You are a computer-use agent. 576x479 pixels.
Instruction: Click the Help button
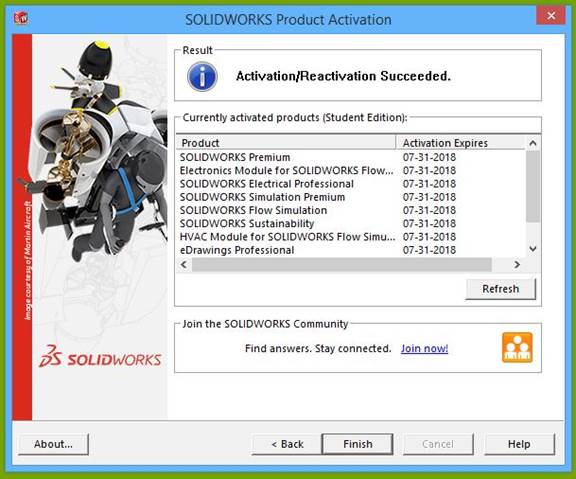point(519,444)
